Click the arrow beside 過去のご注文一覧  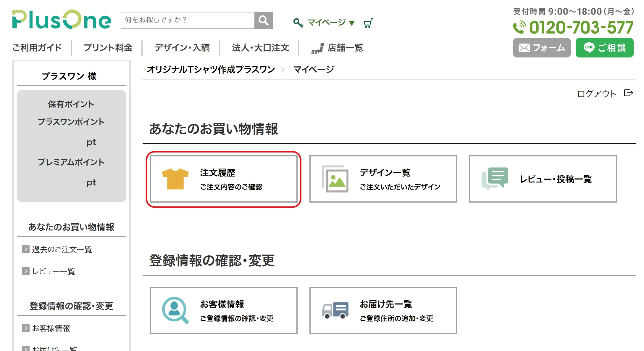26,249
